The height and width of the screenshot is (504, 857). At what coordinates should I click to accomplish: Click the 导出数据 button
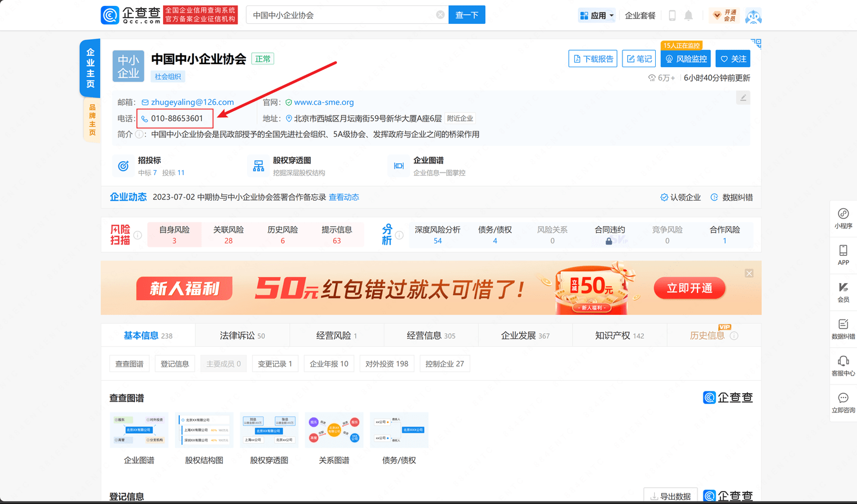[x=671, y=496]
